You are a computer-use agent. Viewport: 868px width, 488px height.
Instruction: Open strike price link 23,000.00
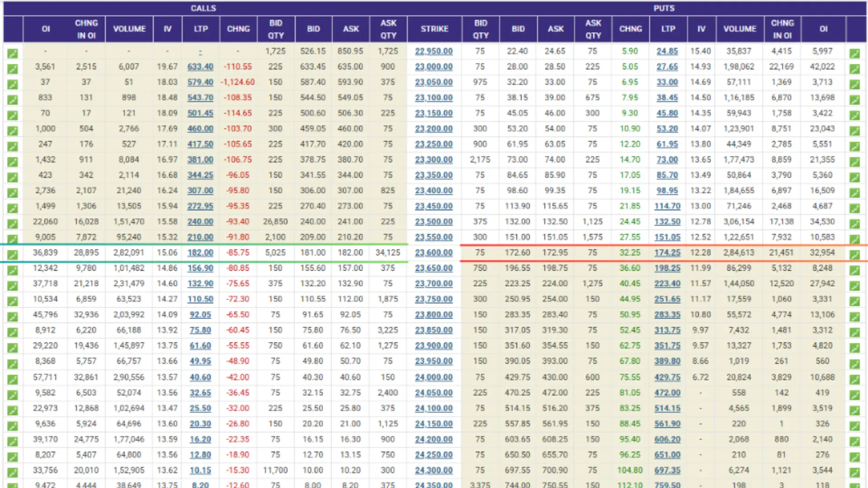[x=434, y=66]
